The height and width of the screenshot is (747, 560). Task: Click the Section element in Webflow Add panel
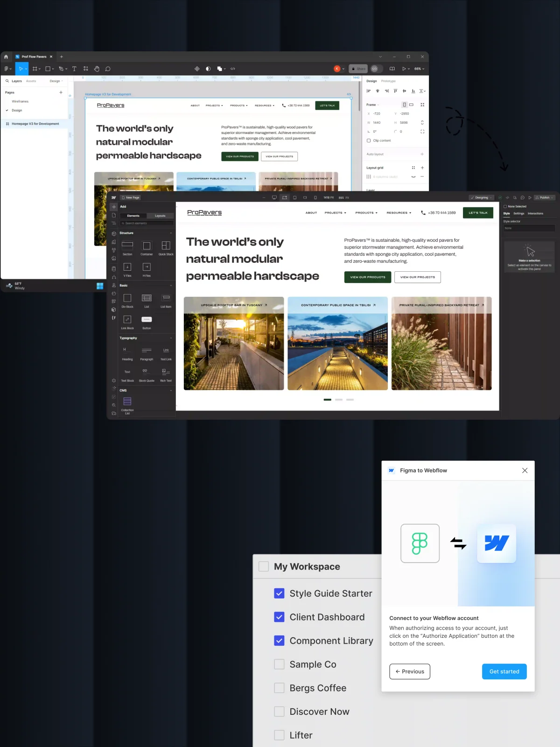(x=127, y=248)
